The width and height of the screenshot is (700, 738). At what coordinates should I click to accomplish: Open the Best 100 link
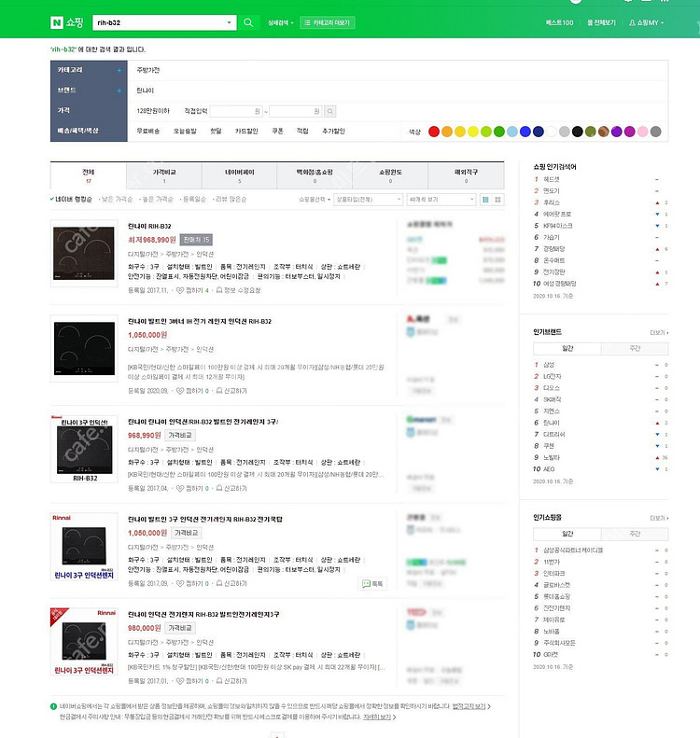(x=559, y=22)
